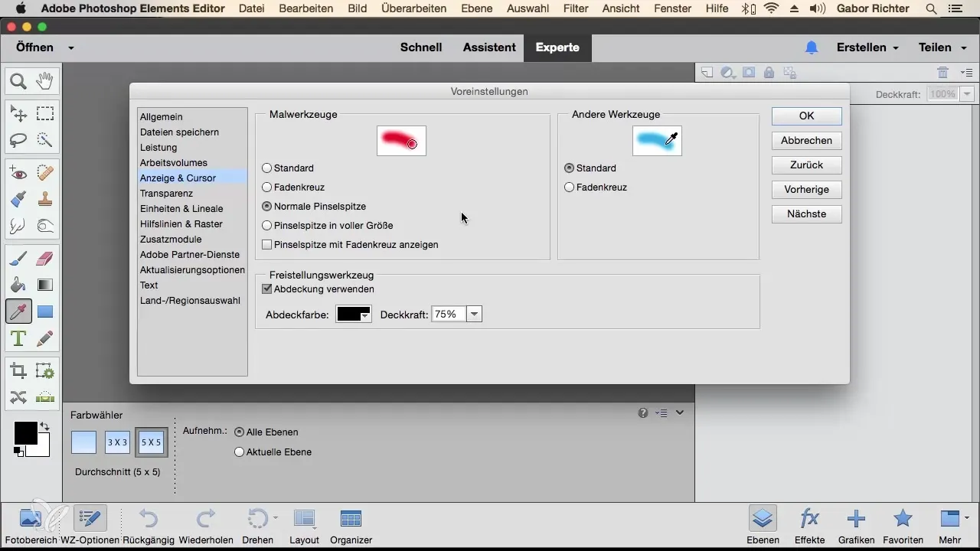Image resolution: width=980 pixels, height=551 pixels.
Task: Select Fadenkreuz under Malwerkzeuge
Action: tap(293, 187)
